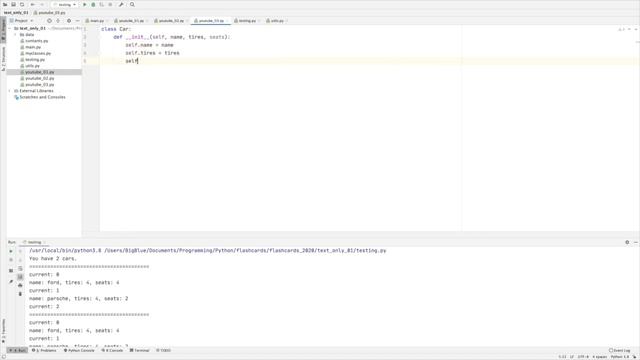Click 'class Car:' line in editor

pos(116,29)
